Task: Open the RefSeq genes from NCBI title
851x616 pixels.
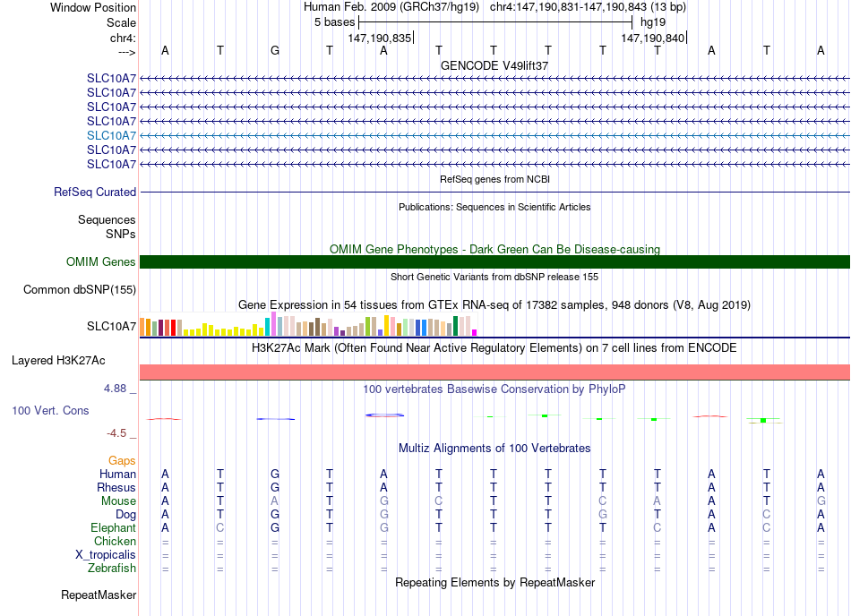Action: tap(494, 179)
